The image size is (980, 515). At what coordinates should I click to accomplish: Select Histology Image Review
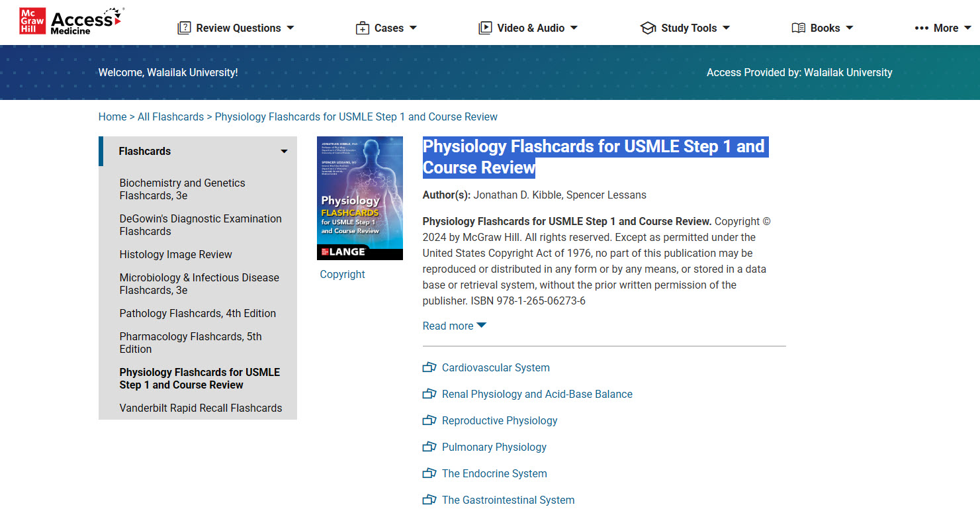click(176, 254)
